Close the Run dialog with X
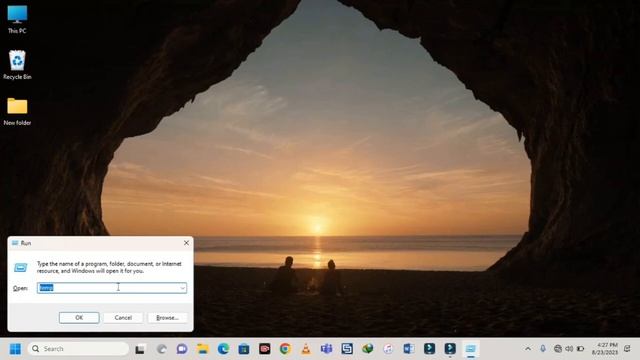 click(x=186, y=243)
